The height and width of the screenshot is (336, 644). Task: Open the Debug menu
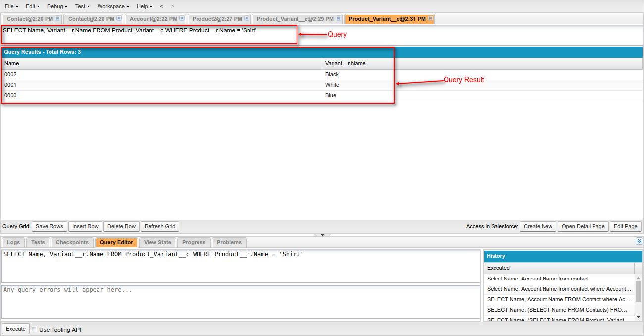point(55,6)
